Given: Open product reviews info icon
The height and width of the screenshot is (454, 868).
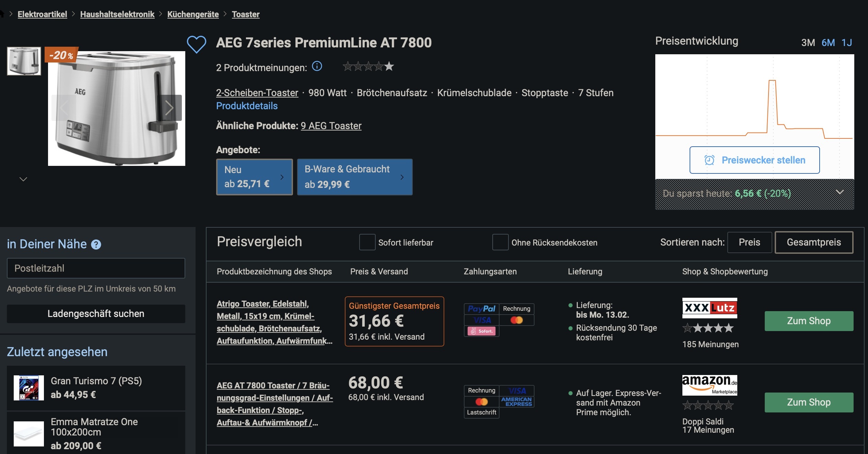Looking at the screenshot, I should (317, 66).
